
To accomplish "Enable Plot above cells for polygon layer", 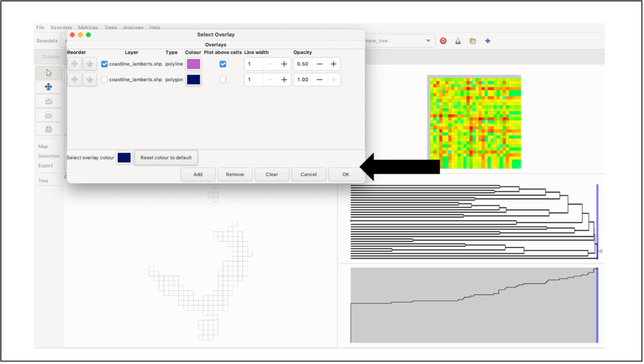I will [x=223, y=80].
